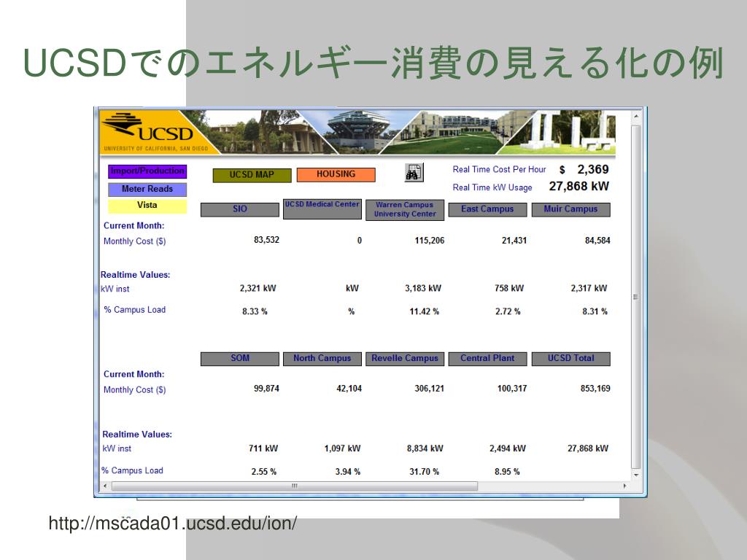Click the vertical scrollbar thumb
Viewport: 747px width, 560px height.
coord(636,297)
